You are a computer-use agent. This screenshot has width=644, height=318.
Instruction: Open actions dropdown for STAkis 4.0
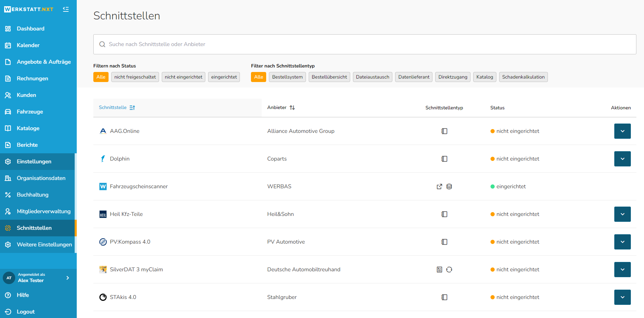click(x=623, y=297)
